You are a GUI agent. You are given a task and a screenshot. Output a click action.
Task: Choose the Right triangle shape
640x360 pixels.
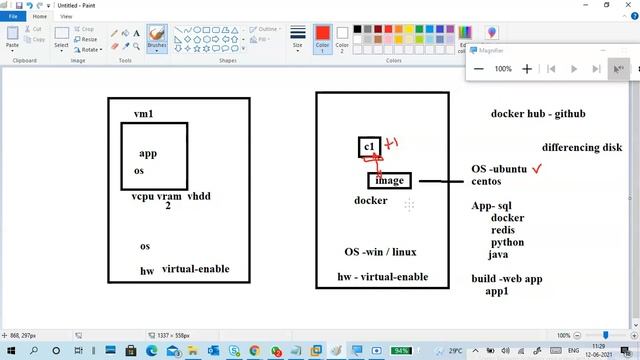point(178,39)
